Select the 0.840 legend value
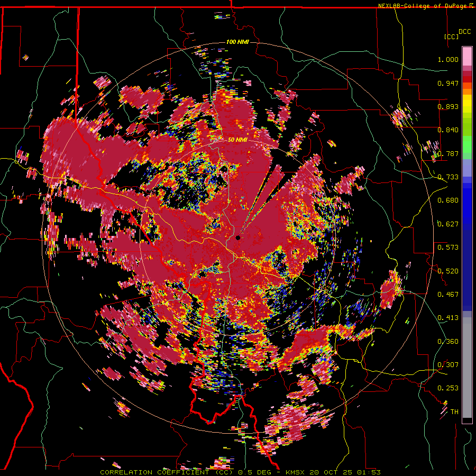The height and width of the screenshot is (476, 476). pyautogui.click(x=448, y=130)
